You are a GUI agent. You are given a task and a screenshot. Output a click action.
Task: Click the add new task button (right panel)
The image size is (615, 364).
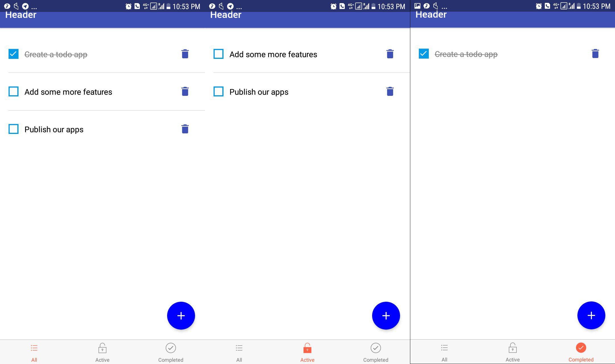[591, 315]
